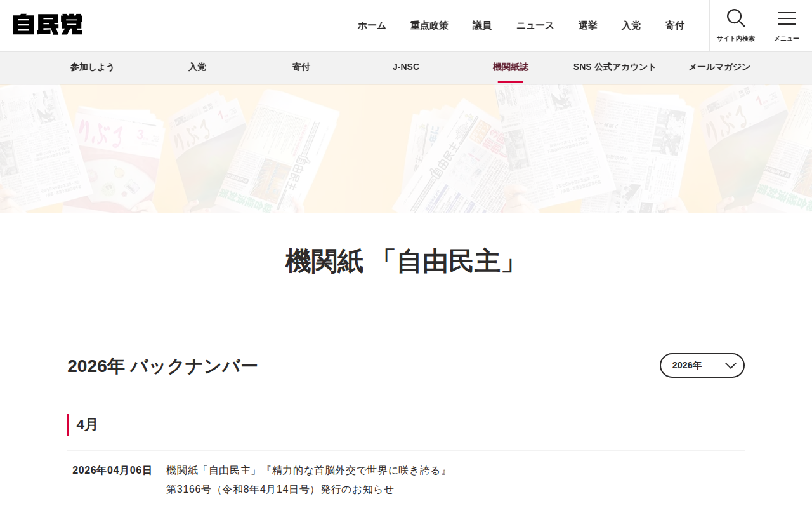
Task: Select 参加しよう sub-navigation tab
Action: point(93,67)
